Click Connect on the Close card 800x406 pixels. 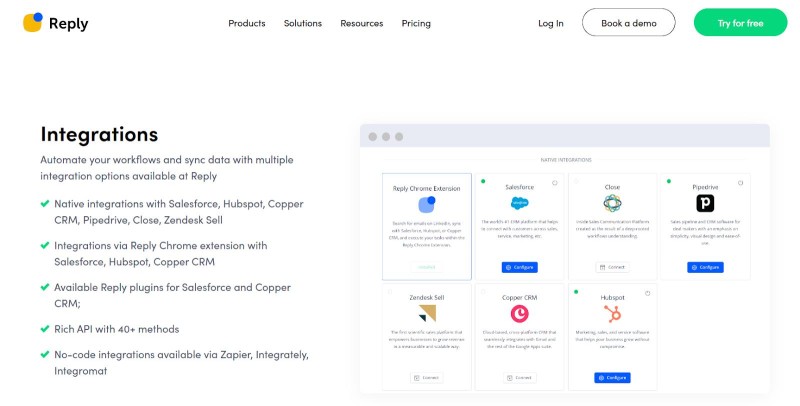[612, 267]
